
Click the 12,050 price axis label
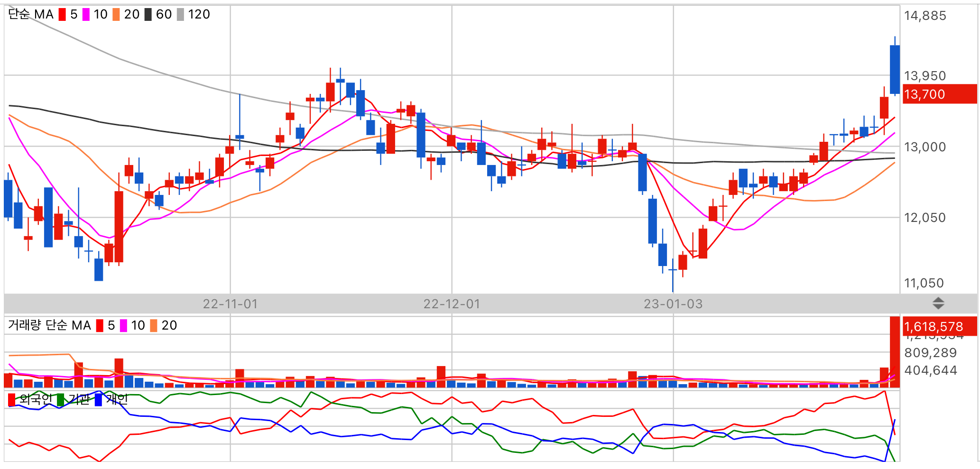pos(925,218)
